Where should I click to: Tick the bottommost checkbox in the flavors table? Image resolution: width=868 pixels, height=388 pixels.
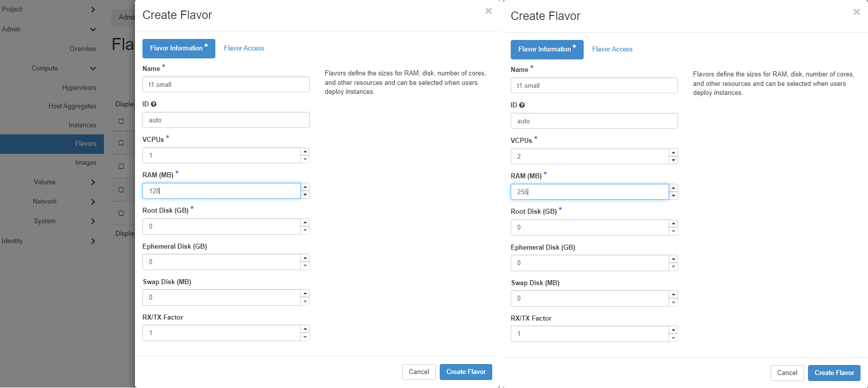(121, 213)
